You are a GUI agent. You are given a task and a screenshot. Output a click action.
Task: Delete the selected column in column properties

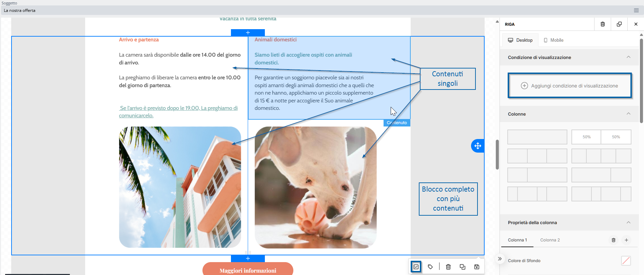coord(613,240)
